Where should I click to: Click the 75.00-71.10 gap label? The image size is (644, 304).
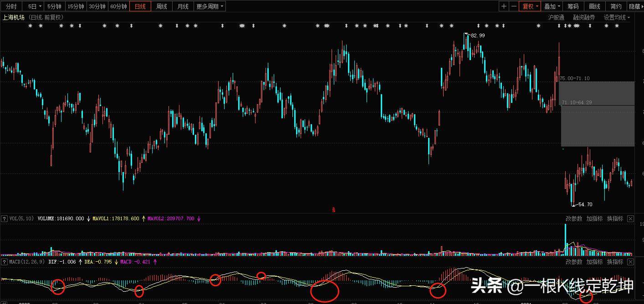tap(575, 78)
